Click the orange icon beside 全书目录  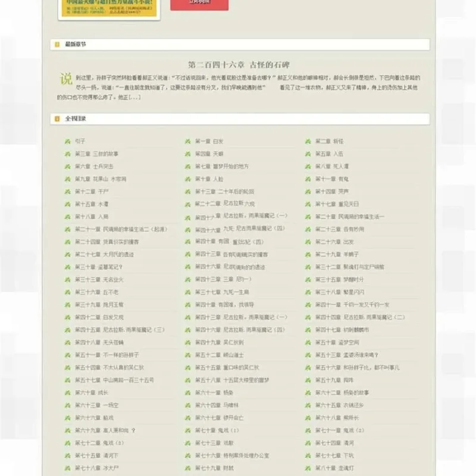[x=57, y=118]
